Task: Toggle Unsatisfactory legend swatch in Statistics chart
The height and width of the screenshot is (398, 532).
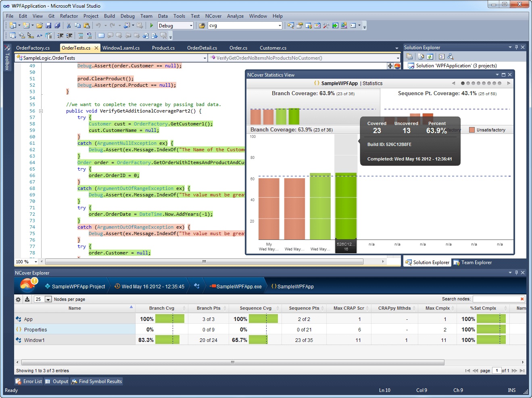Action: [472, 130]
